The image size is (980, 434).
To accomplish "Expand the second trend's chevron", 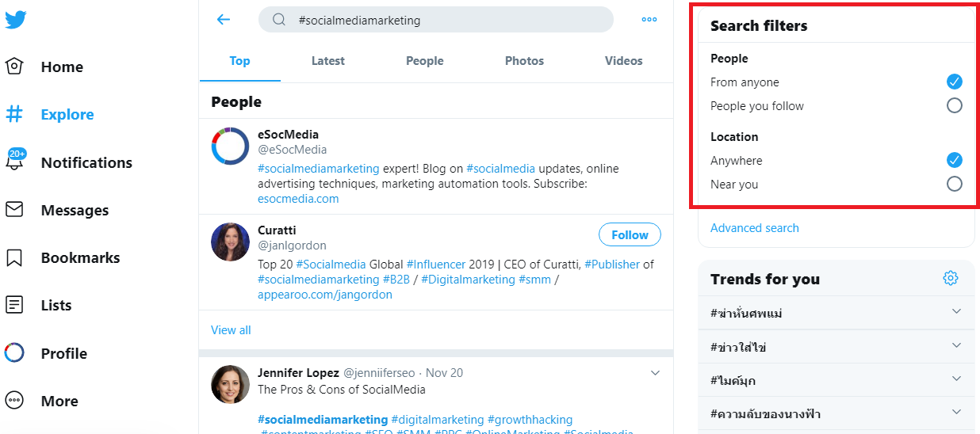I will point(956,346).
